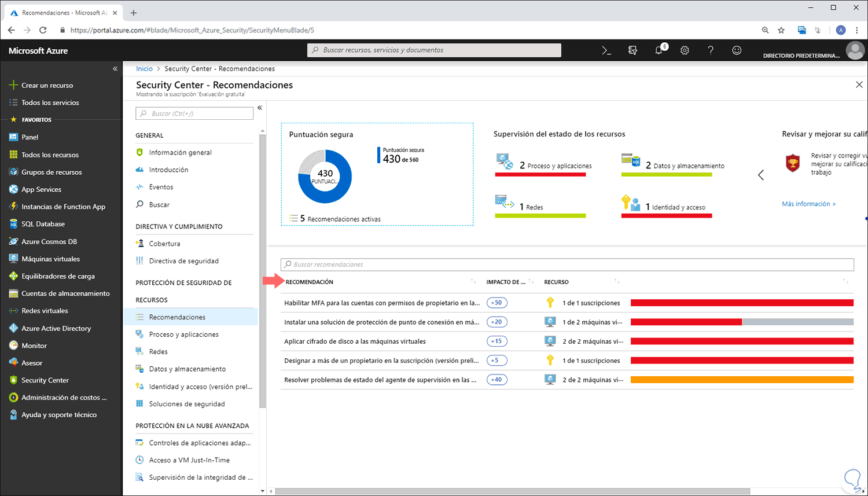Open the Proceso y aplicaciones resource tile
Image resolution: width=868 pixels, height=496 pixels.
coord(544,166)
